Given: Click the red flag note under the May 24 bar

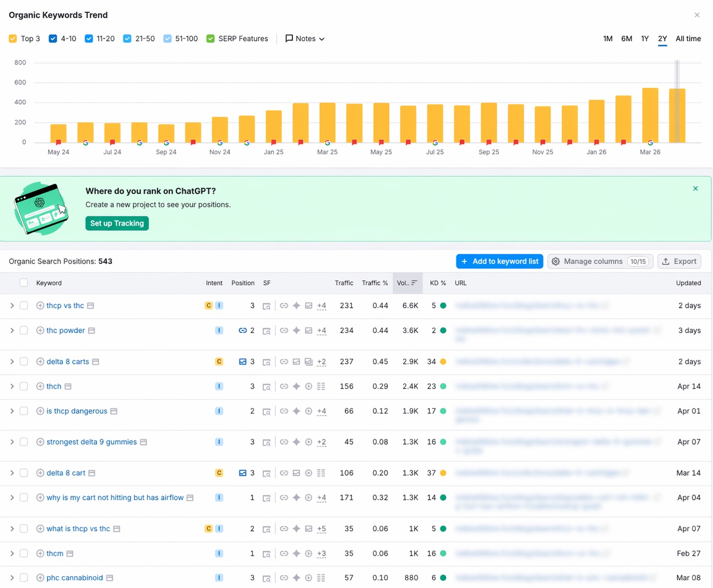Looking at the screenshot, I should point(58,142).
